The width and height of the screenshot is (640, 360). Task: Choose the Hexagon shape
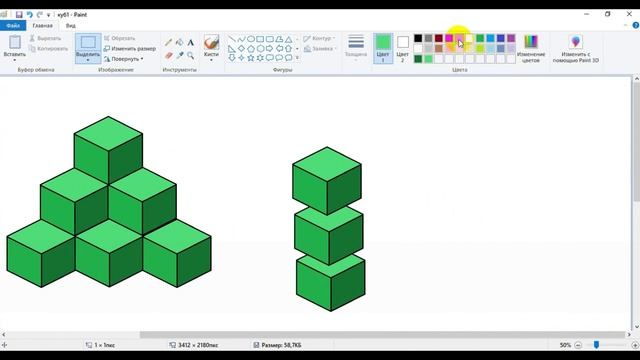260,49
